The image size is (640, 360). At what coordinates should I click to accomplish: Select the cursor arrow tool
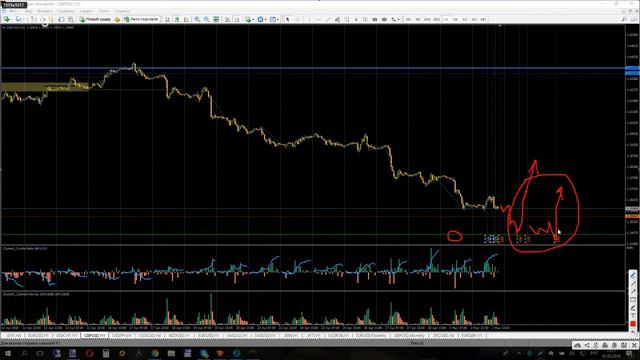287,19
